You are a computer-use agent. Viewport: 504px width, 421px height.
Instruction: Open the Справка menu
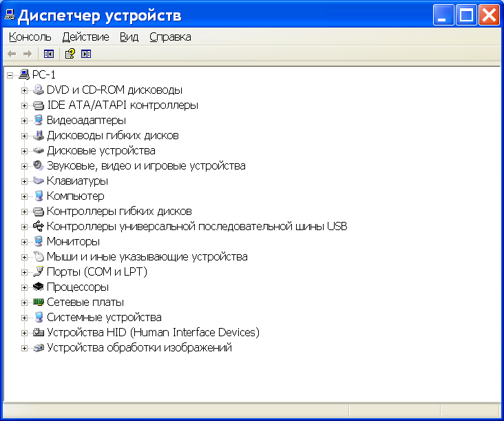[170, 37]
